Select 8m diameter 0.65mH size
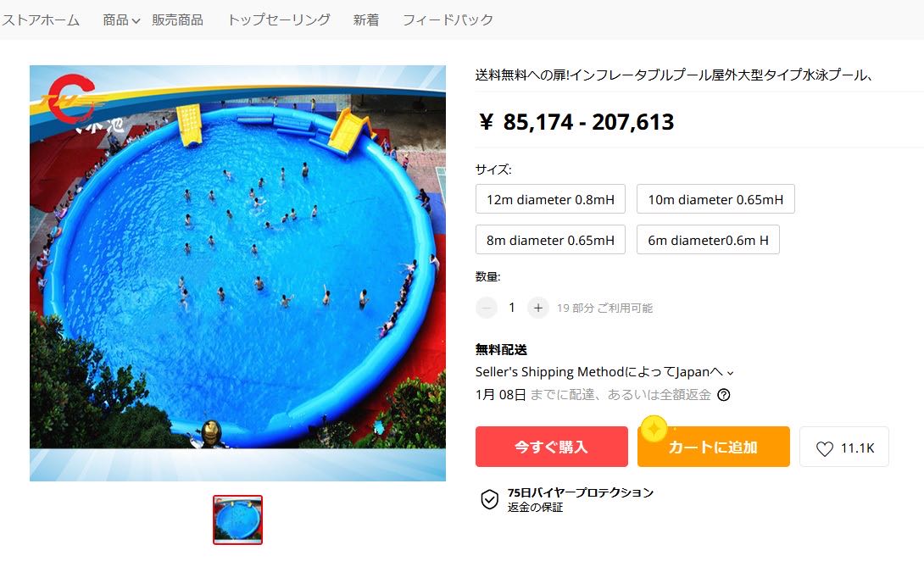Viewport: 924px width, 567px height. point(550,240)
